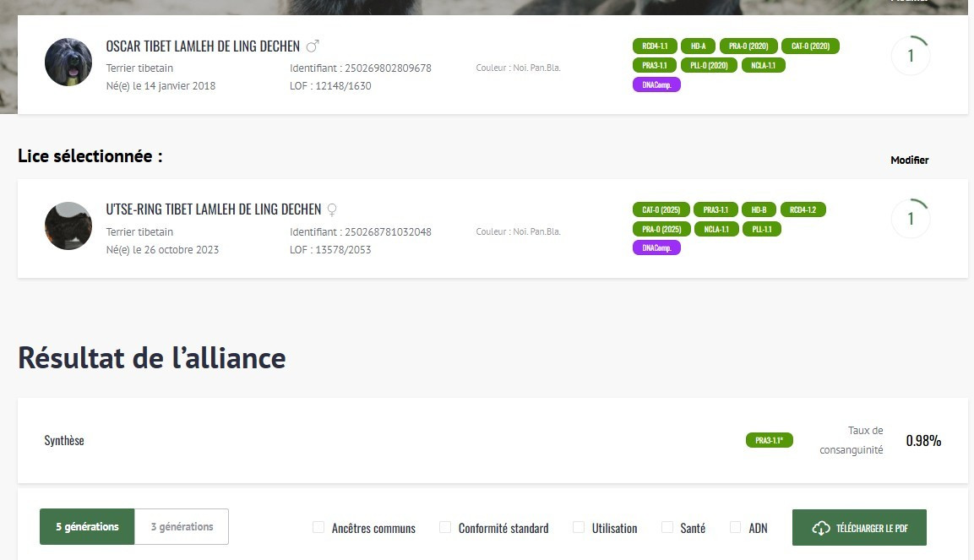This screenshot has width=974, height=560.
Task: Click the male symbol next to Oscar's name
Action: pos(313,46)
